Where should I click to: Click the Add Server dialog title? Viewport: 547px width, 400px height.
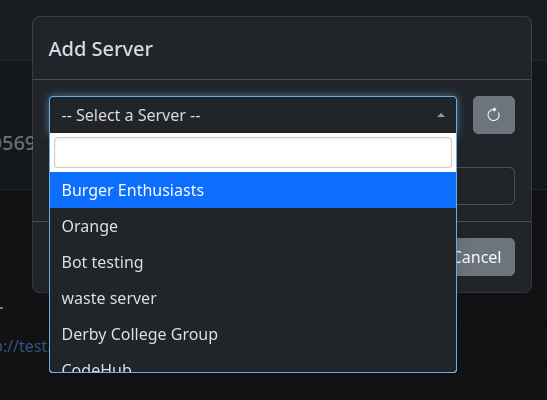[101, 49]
